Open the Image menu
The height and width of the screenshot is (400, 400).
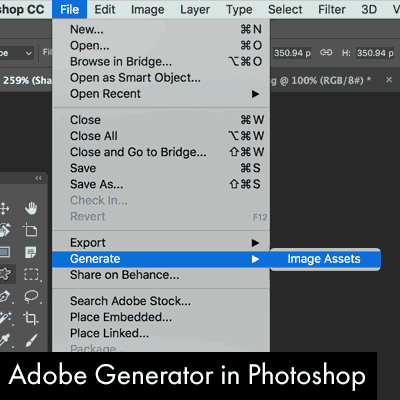click(x=148, y=9)
